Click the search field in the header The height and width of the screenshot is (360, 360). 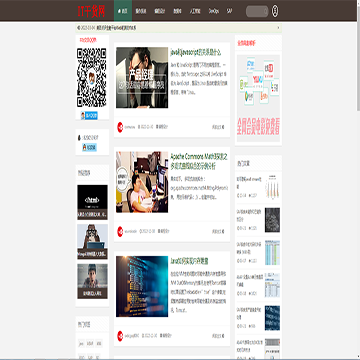tap(257, 11)
